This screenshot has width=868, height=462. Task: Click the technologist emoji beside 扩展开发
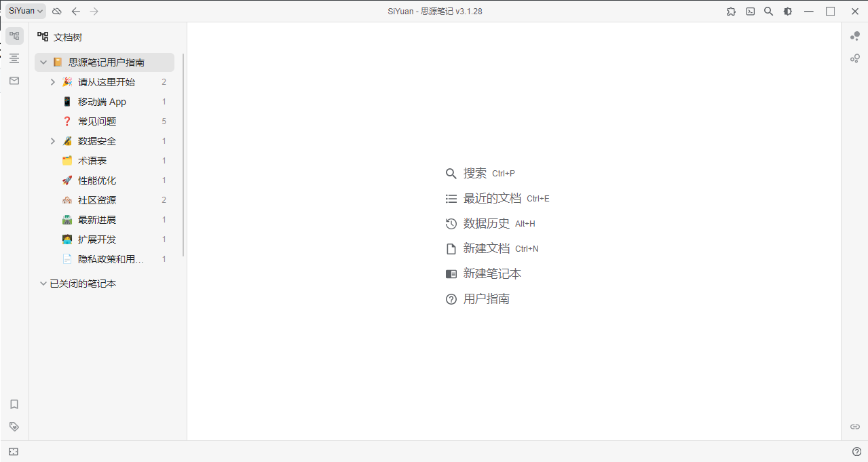point(67,239)
